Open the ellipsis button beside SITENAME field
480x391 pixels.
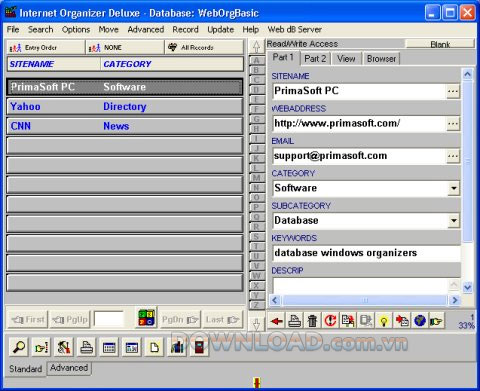(x=453, y=91)
